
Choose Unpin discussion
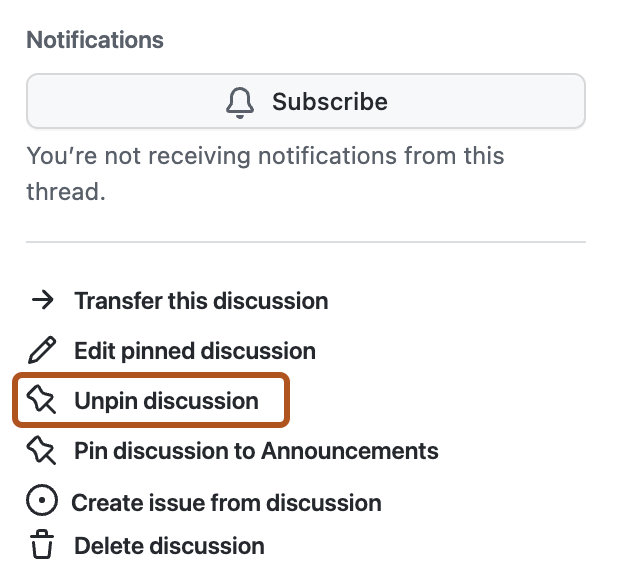pos(166,401)
